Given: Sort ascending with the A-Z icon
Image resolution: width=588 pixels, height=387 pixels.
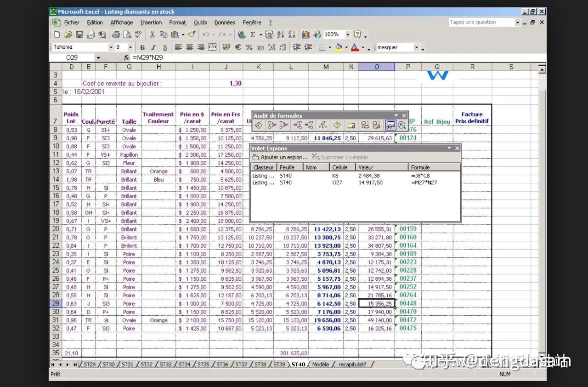Looking at the screenshot, I should 281,35.
